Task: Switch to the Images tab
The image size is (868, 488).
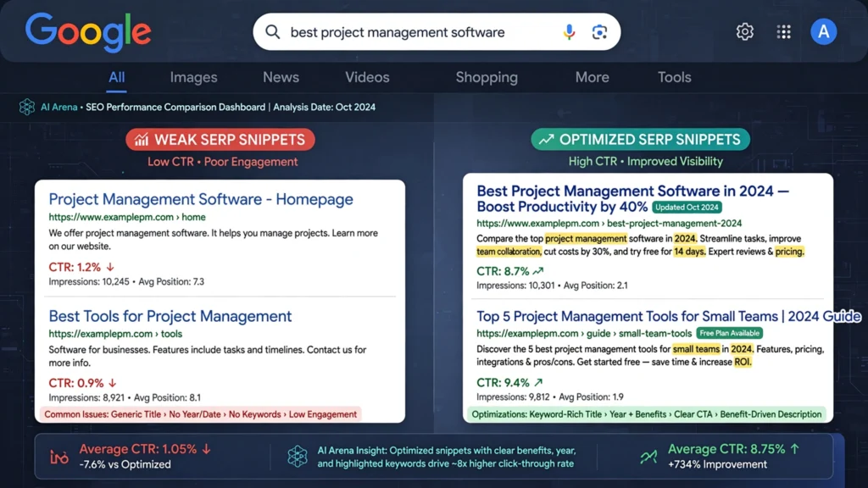Action: pos(193,77)
